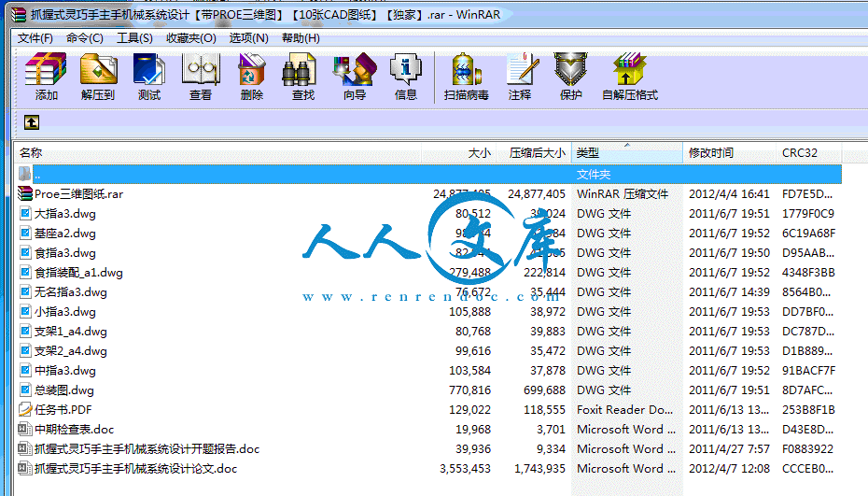Click the 自解压格式 (SFX) toolbar icon
The image size is (868, 496).
pos(629,69)
